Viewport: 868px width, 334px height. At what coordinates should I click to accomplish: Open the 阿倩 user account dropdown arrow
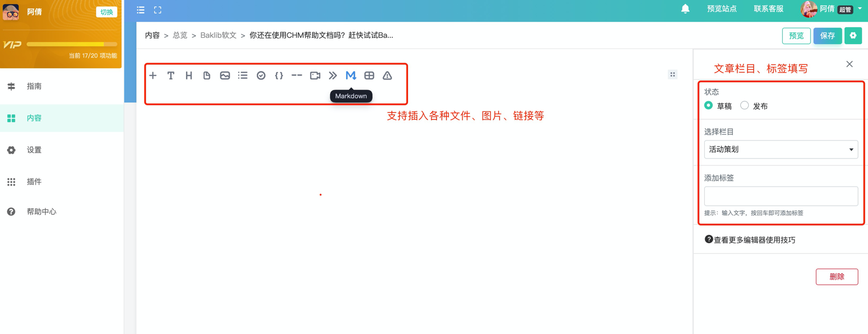tap(860, 9)
